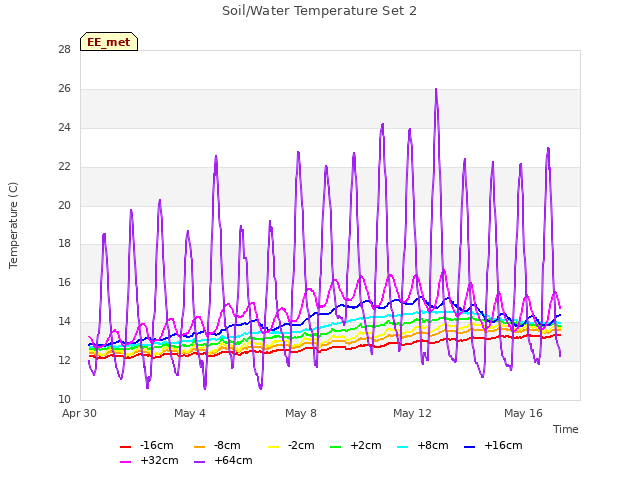The width and height of the screenshot is (640, 480).
Task: Click the blue +16cm legend swatch
Action: coord(470,447)
